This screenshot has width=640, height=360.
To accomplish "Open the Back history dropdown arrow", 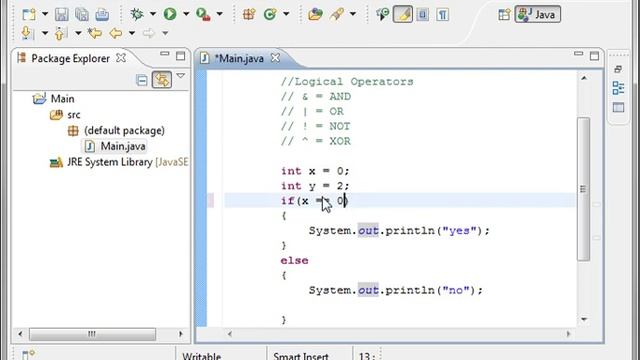I will 132,33.
